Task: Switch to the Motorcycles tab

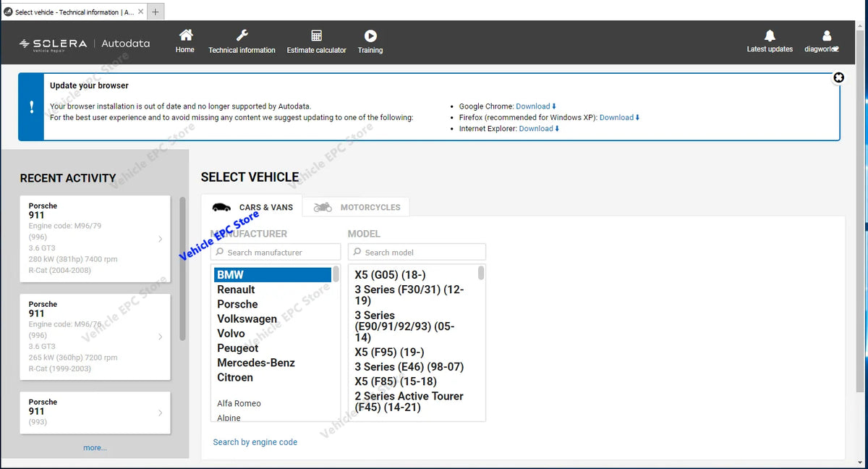Action: 357,207
